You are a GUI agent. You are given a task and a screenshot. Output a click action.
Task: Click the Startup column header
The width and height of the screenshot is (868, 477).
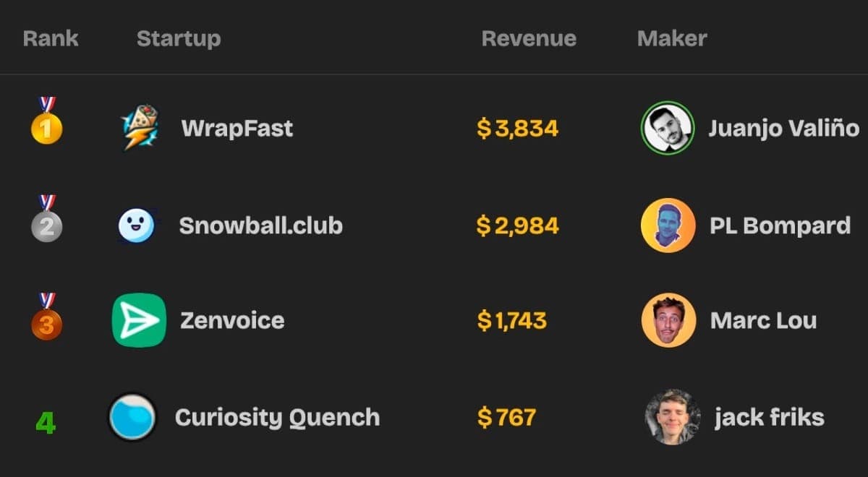pyautogui.click(x=179, y=38)
